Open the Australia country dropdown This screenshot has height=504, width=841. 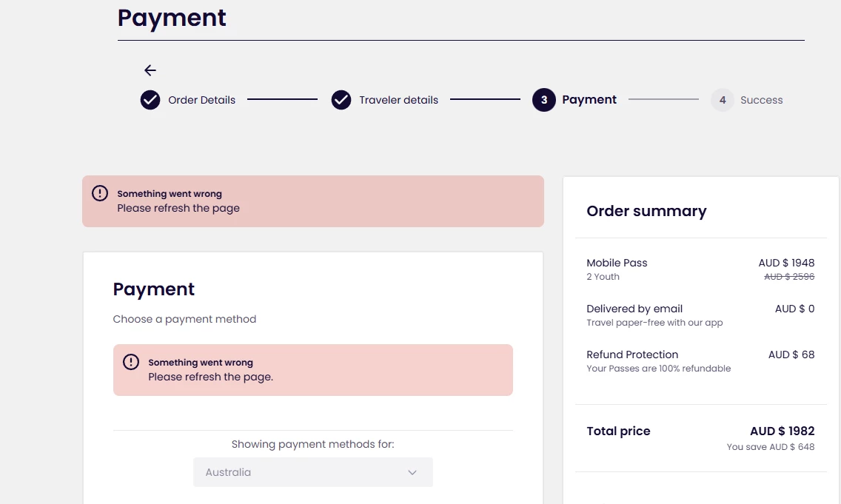click(312, 472)
